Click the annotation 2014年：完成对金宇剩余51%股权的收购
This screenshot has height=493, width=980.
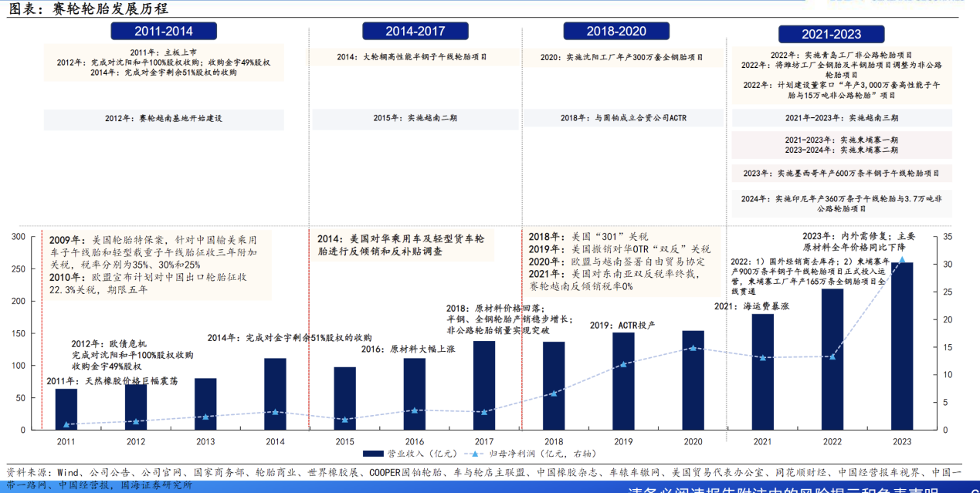coord(290,338)
